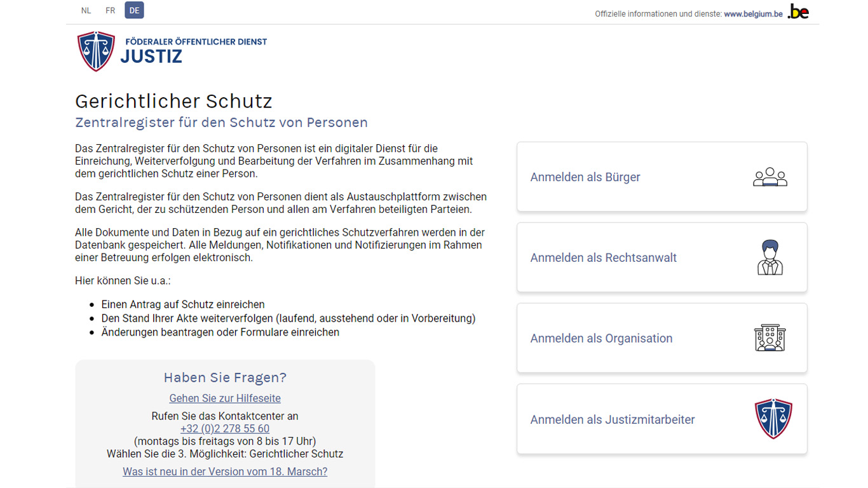Choose "Anmelden als Justizmitarbeiter"
The width and height of the screenshot is (868, 488).
click(613, 419)
